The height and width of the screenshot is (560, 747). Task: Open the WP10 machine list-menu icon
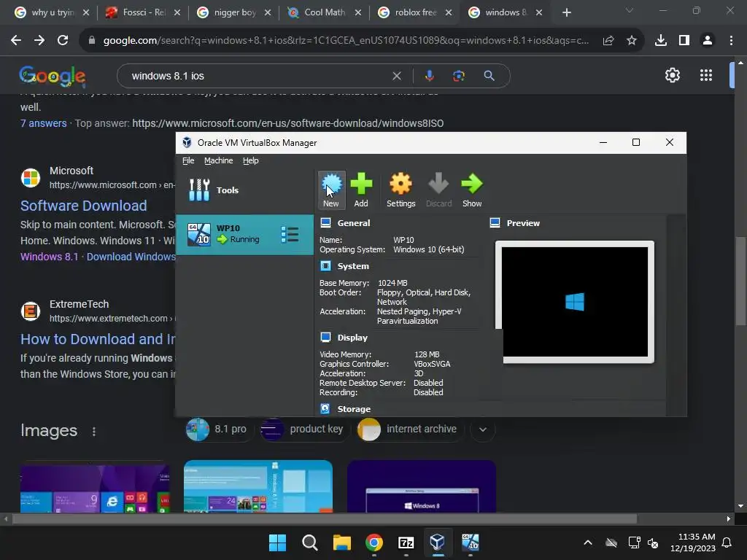point(290,234)
